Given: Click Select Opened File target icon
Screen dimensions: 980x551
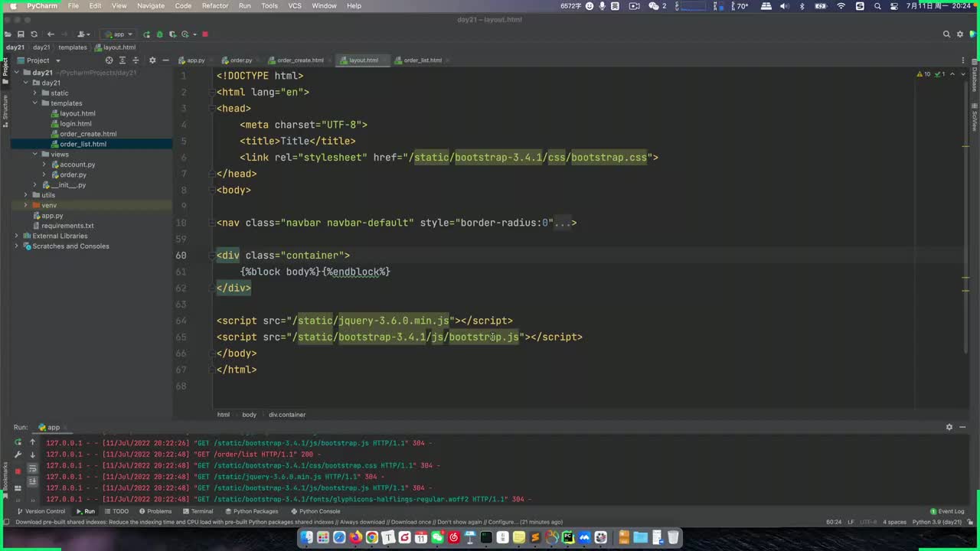Looking at the screenshot, I should (x=109, y=60).
